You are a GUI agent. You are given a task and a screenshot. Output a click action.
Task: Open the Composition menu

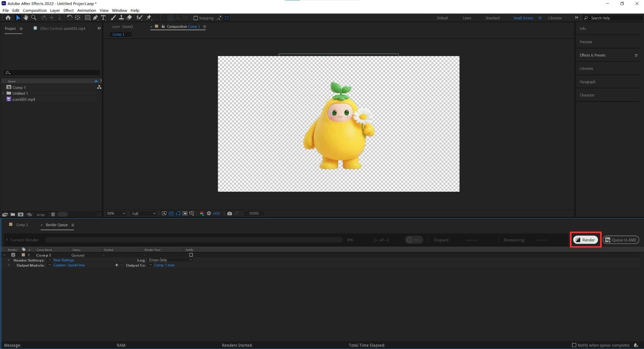[x=35, y=10]
